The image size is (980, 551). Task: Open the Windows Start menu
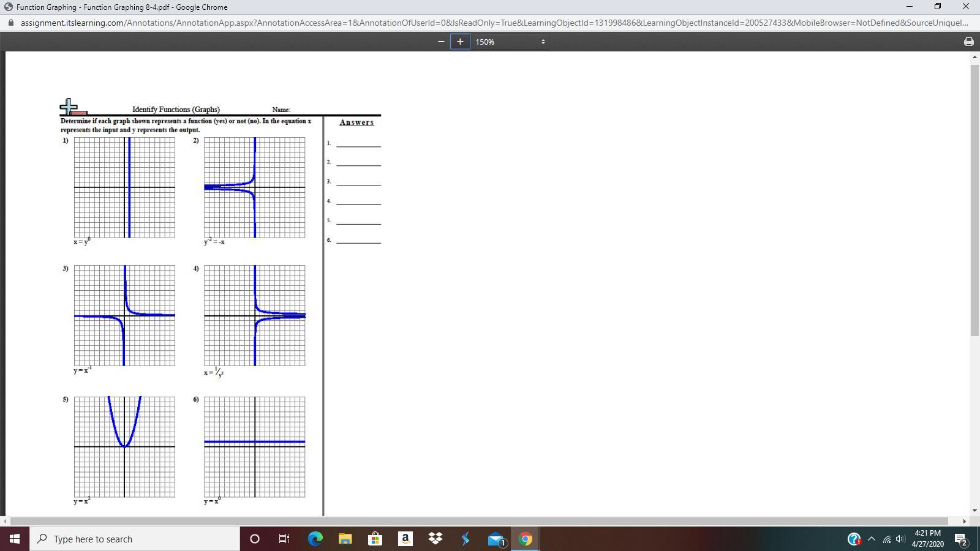pos(15,539)
